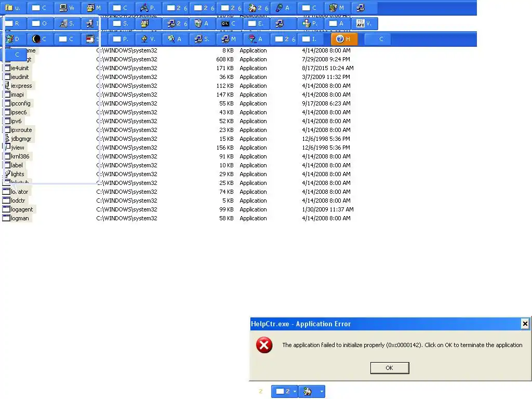Click the logman file name
Viewport: 532px width, 399px height.
(20, 218)
